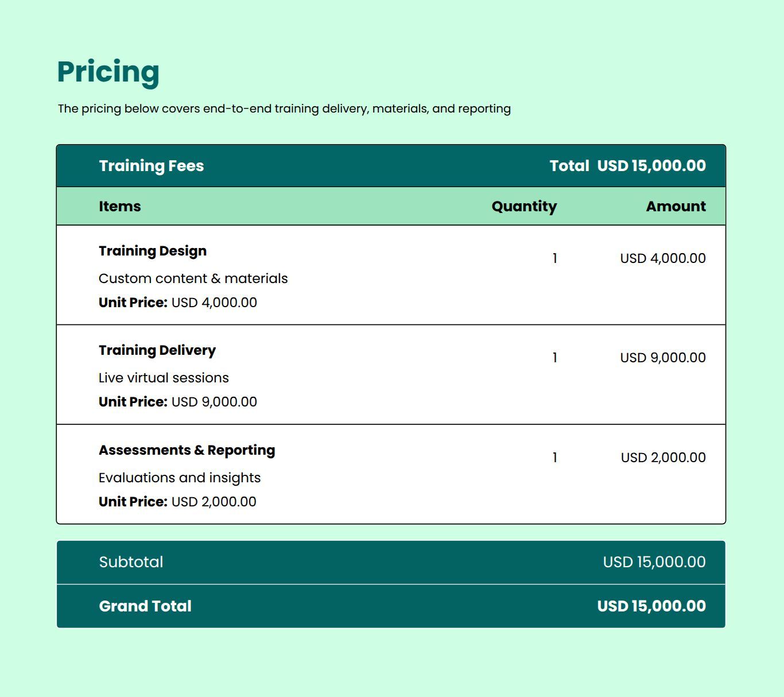Click the Training Fees header title
This screenshot has height=697, width=784.
tap(151, 166)
